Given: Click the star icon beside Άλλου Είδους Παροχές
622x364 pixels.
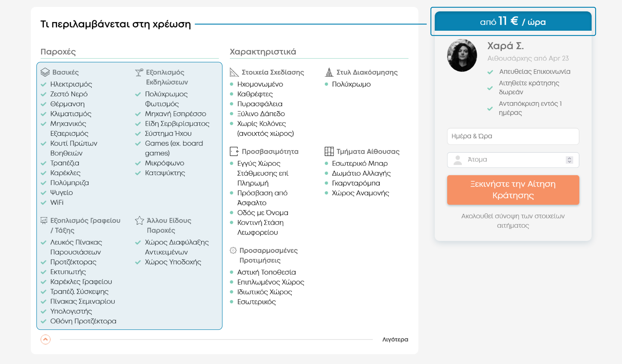Looking at the screenshot, I should pyautogui.click(x=139, y=220).
